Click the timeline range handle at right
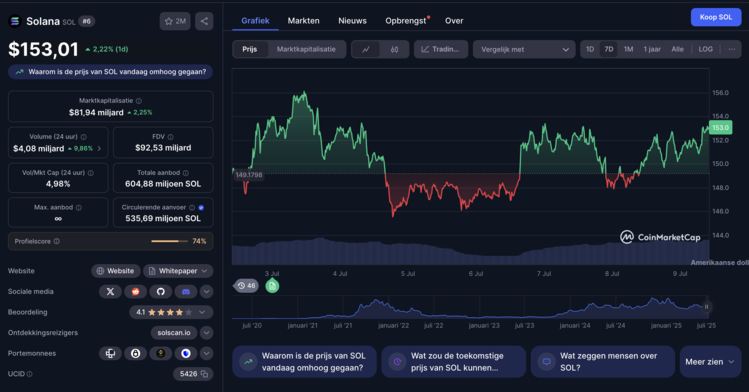This screenshot has width=749, height=392. (x=706, y=307)
